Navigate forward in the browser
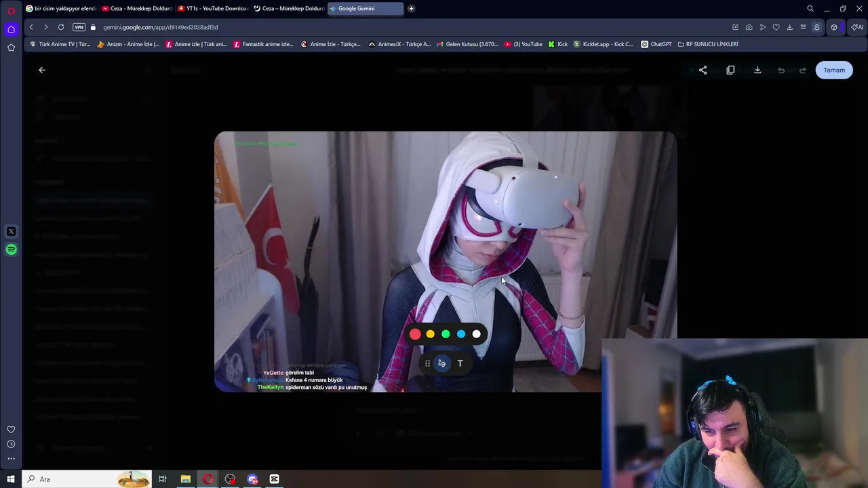This screenshot has width=868, height=488. [45, 27]
